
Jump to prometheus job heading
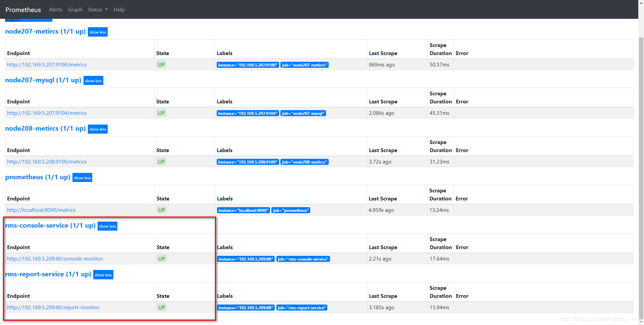click(x=38, y=177)
